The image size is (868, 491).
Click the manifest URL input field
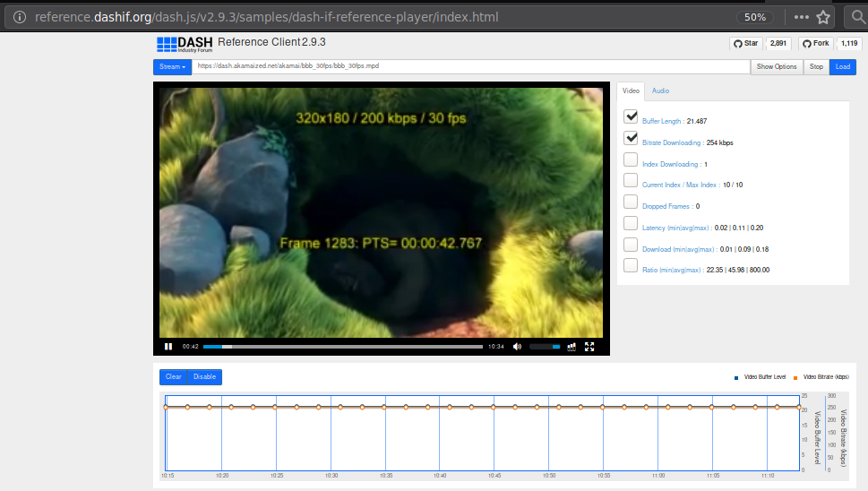[x=470, y=66]
